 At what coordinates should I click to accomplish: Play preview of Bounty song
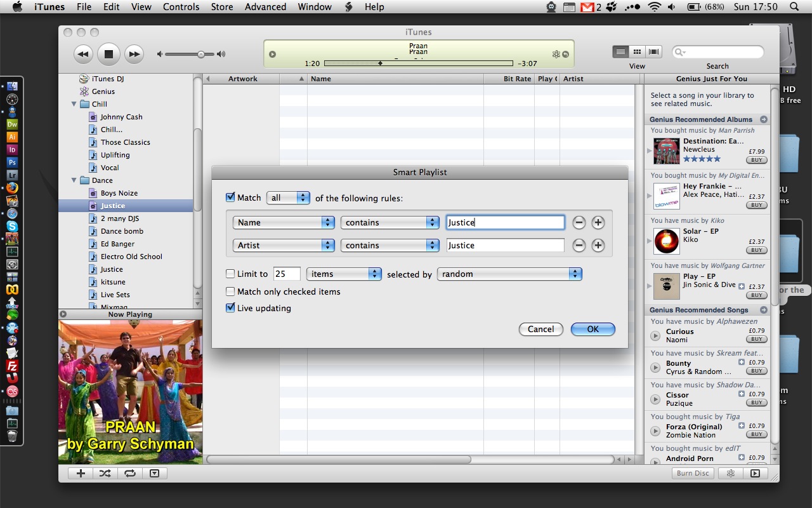tap(655, 367)
